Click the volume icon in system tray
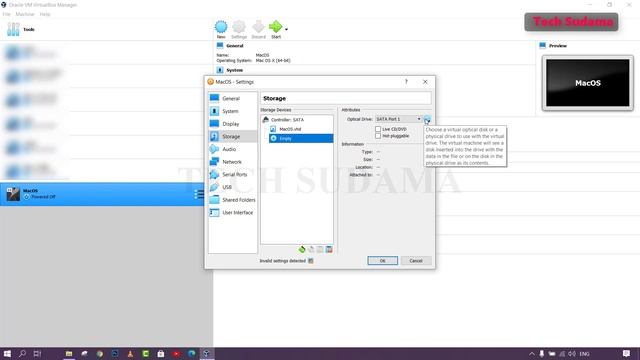The height and width of the screenshot is (360, 640). pyautogui.click(x=572, y=354)
